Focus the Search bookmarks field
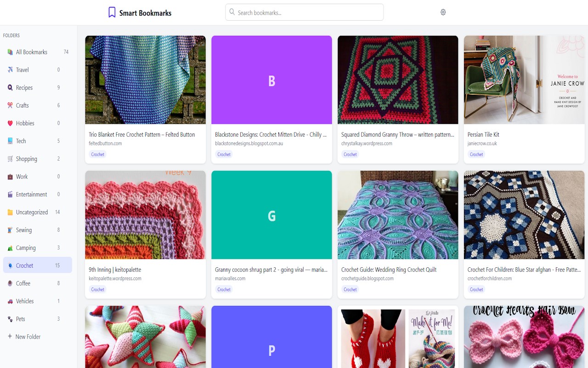 [x=304, y=12]
